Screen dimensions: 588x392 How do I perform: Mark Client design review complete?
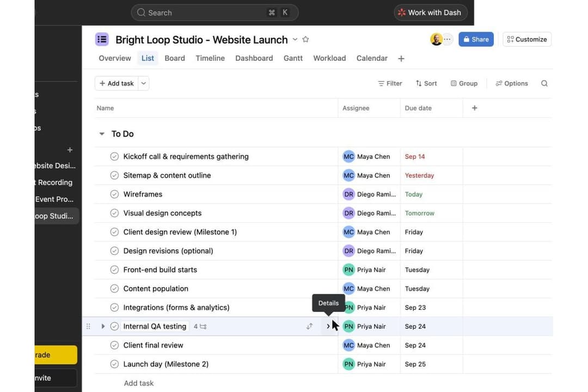pyautogui.click(x=114, y=232)
